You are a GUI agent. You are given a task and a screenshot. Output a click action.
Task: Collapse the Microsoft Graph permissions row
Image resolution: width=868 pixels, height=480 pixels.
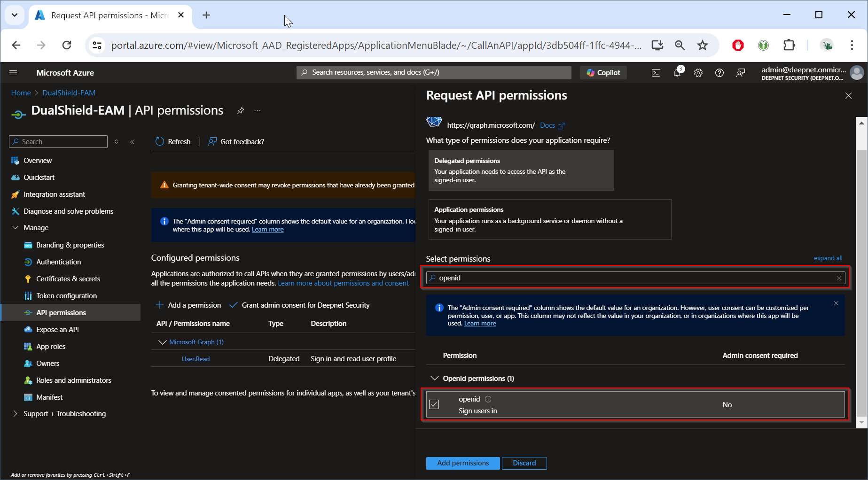163,342
